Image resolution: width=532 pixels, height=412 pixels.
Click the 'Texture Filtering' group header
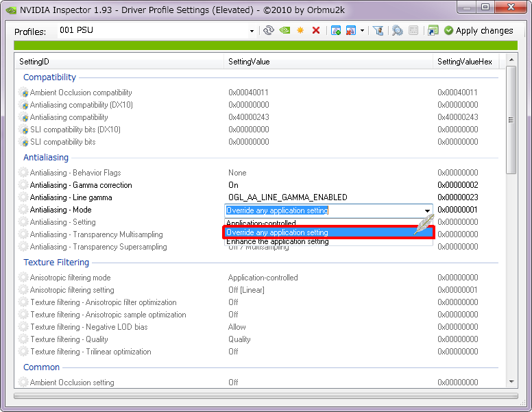point(56,263)
